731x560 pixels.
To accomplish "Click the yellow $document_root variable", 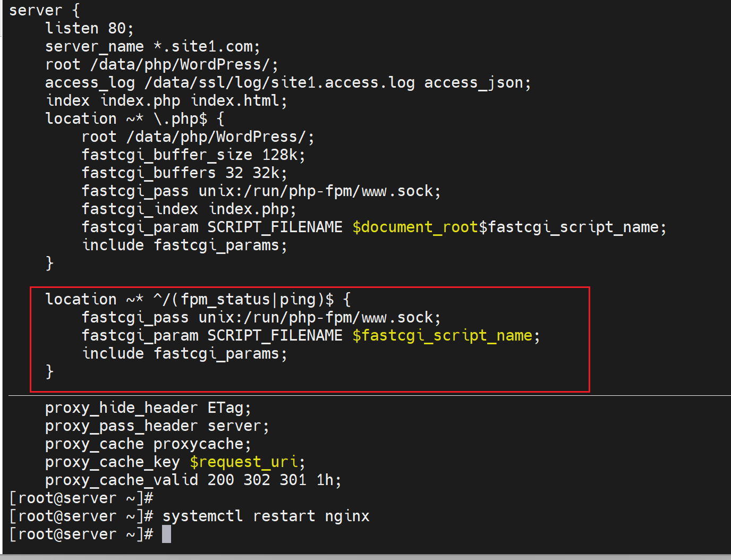I will [415, 227].
